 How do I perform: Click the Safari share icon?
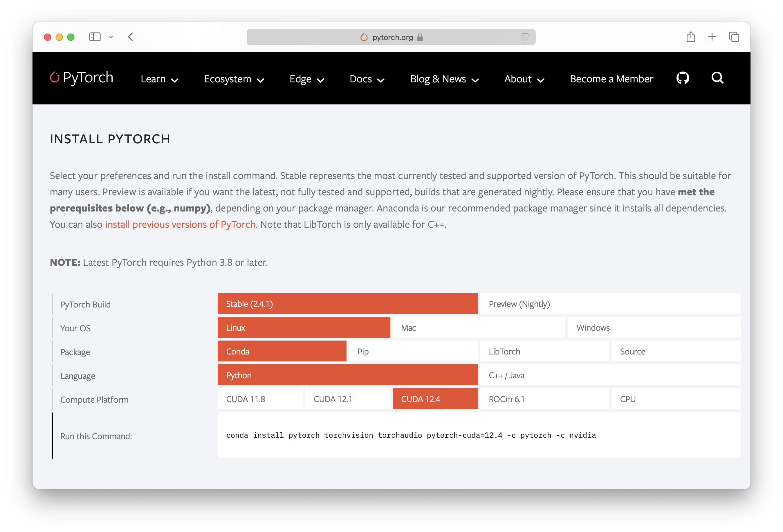[x=691, y=37]
